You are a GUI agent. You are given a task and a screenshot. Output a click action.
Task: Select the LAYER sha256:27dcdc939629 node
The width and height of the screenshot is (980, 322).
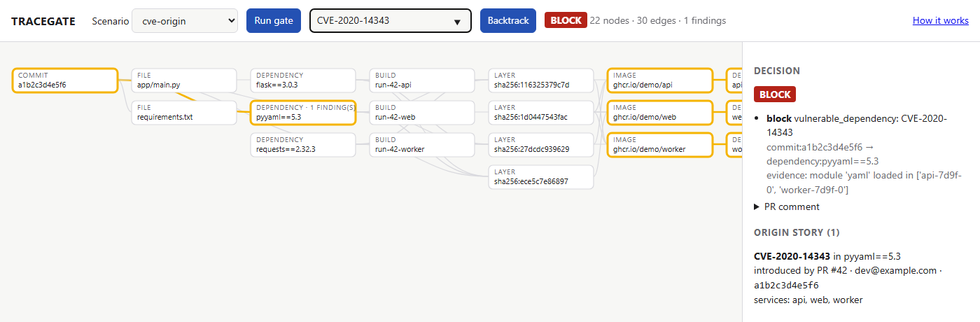[x=541, y=145]
